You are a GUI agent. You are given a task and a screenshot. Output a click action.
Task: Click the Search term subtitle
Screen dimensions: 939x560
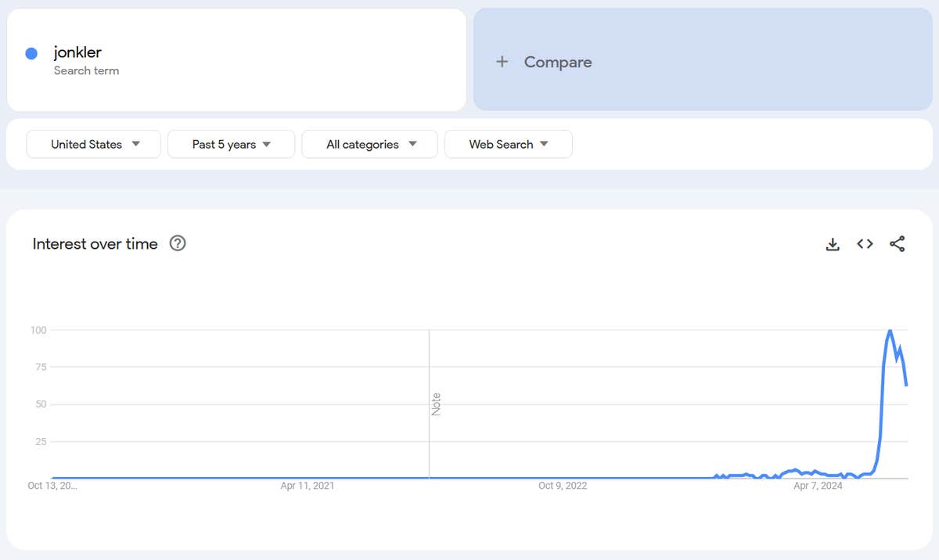pyautogui.click(x=86, y=70)
